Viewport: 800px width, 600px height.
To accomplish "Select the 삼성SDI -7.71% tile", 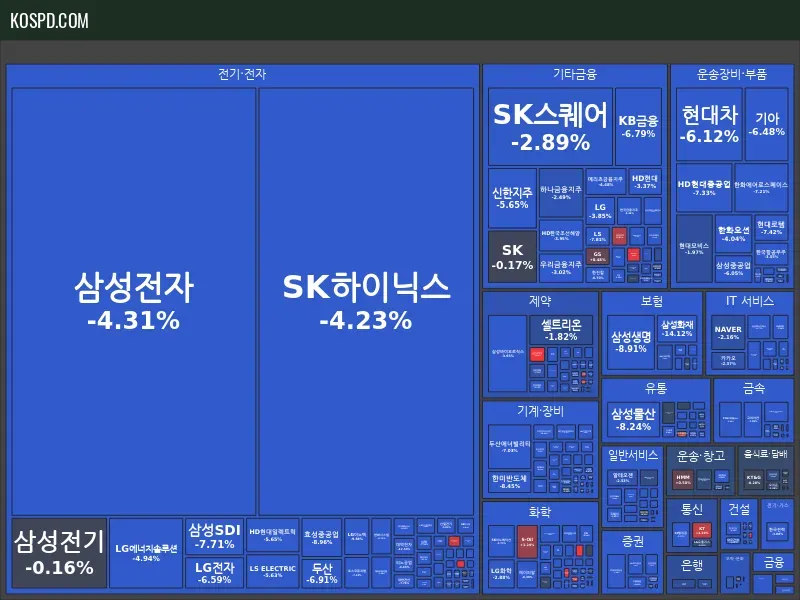I will point(214,536).
